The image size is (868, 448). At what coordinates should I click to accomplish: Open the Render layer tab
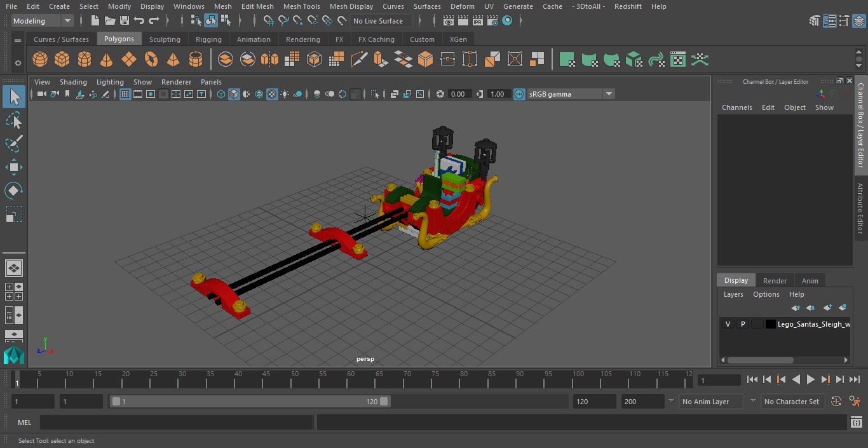[775, 281]
